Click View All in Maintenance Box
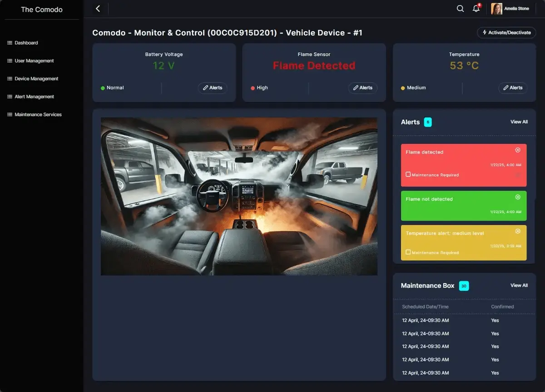Viewport: 545px width, 392px height. (519, 285)
